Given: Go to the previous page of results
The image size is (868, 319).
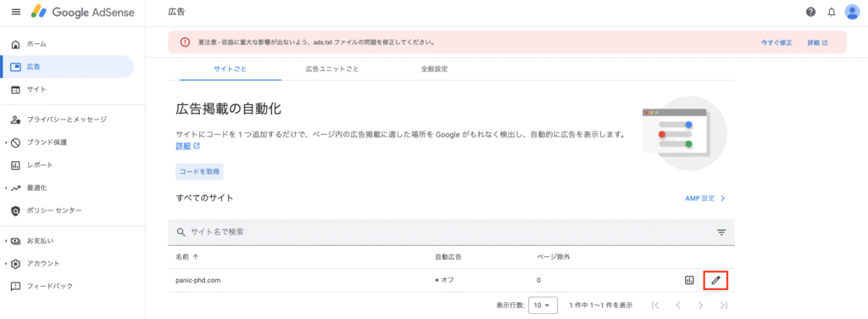Looking at the screenshot, I should tap(677, 305).
